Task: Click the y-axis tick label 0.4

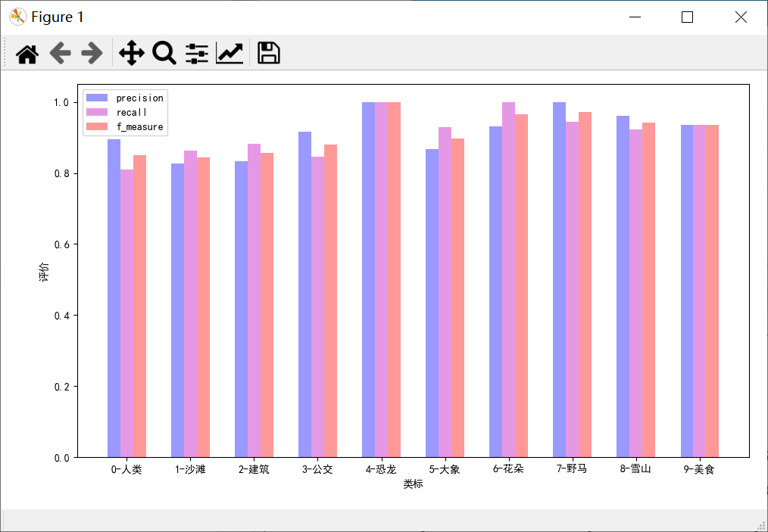Action: pyautogui.click(x=61, y=316)
